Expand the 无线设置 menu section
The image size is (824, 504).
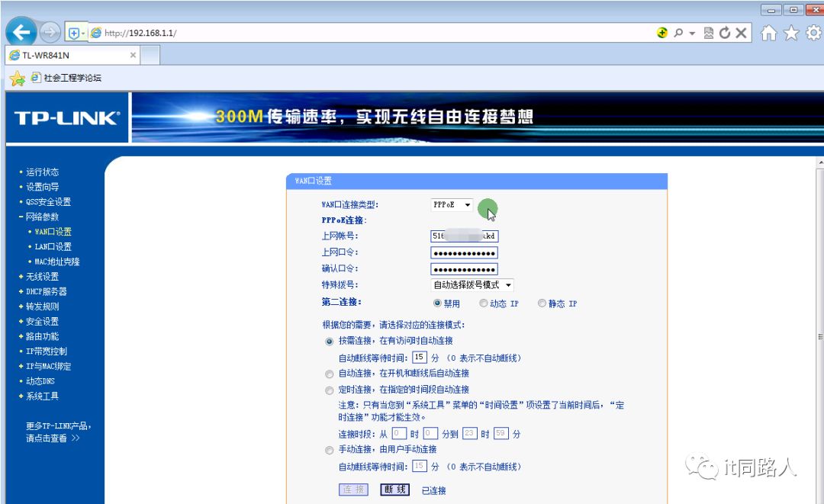tap(42, 277)
